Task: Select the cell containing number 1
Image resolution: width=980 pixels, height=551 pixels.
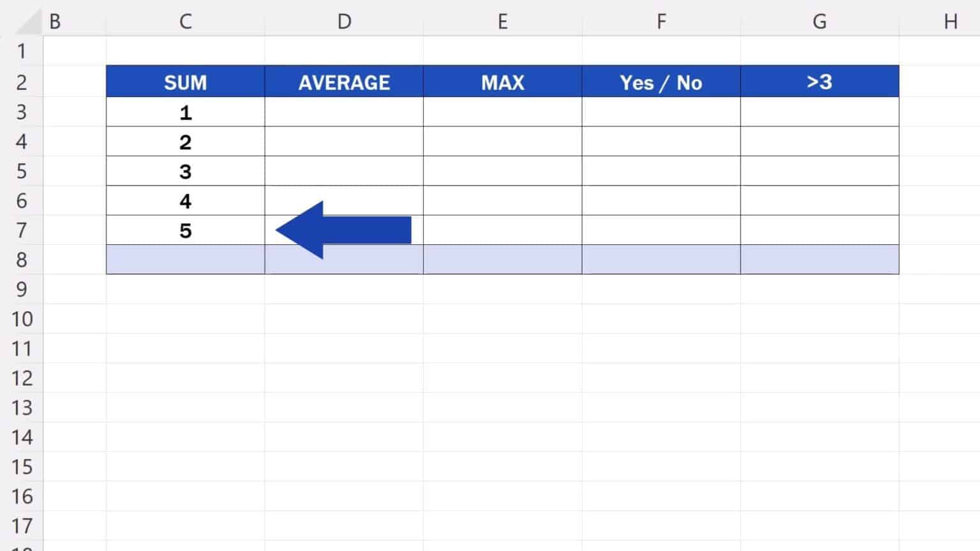Action: pyautogui.click(x=185, y=112)
